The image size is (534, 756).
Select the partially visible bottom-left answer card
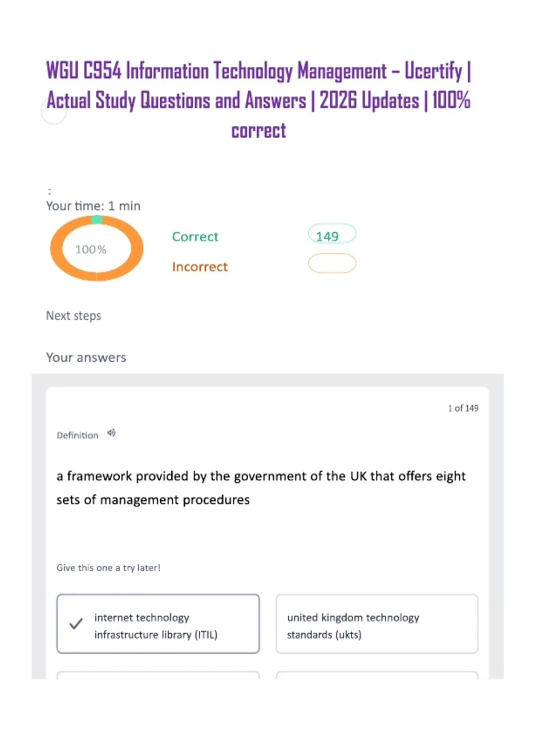pyautogui.click(x=158, y=675)
